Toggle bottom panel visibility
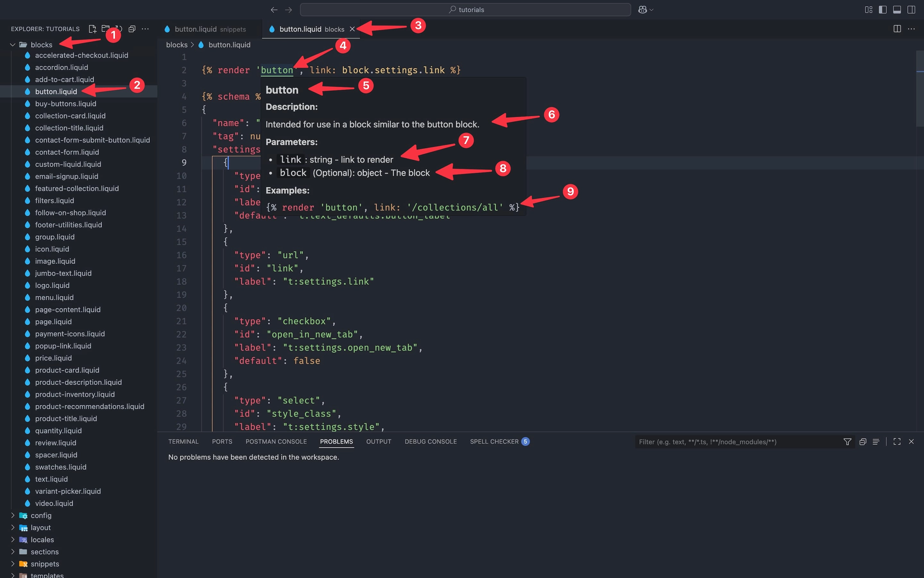Image resolution: width=924 pixels, height=578 pixels. (x=897, y=10)
